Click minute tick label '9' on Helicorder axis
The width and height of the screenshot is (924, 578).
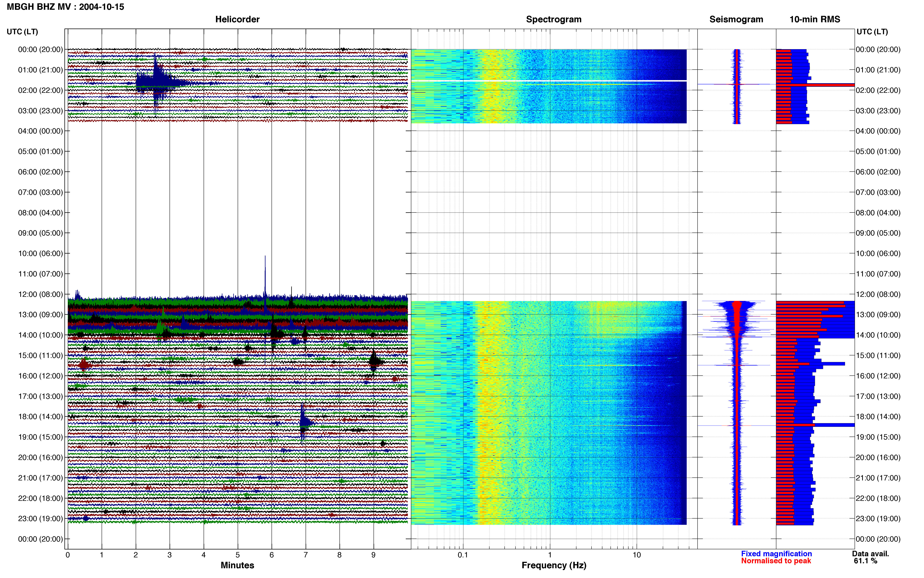[373, 555]
